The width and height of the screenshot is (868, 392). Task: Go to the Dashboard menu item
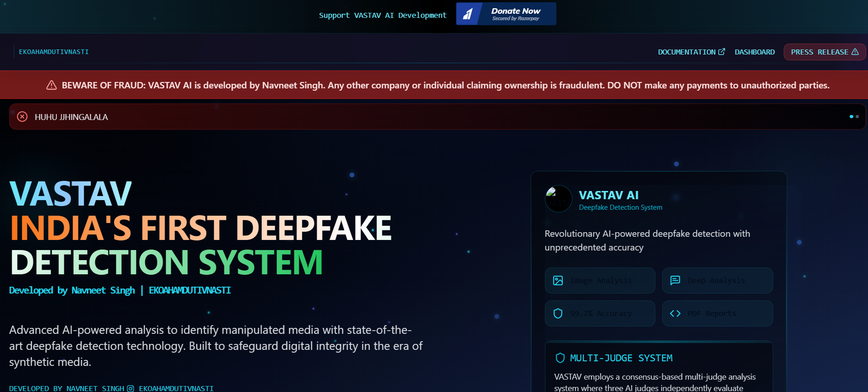point(754,52)
